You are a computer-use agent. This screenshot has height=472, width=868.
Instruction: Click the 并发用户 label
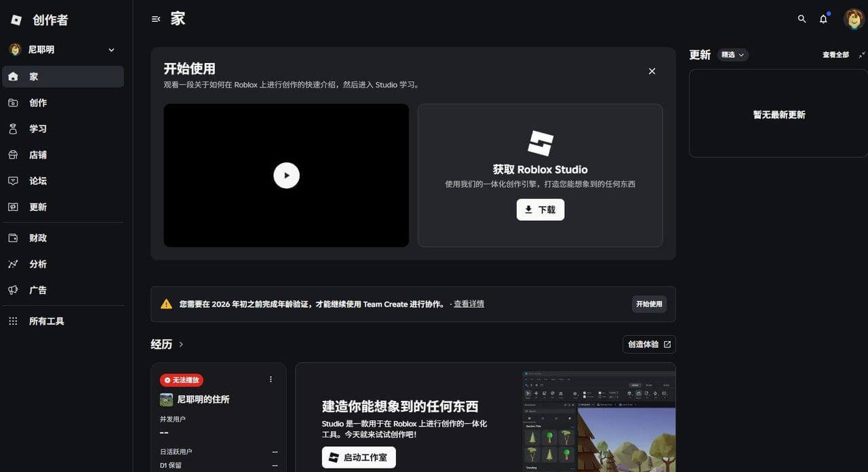[173, 419]
